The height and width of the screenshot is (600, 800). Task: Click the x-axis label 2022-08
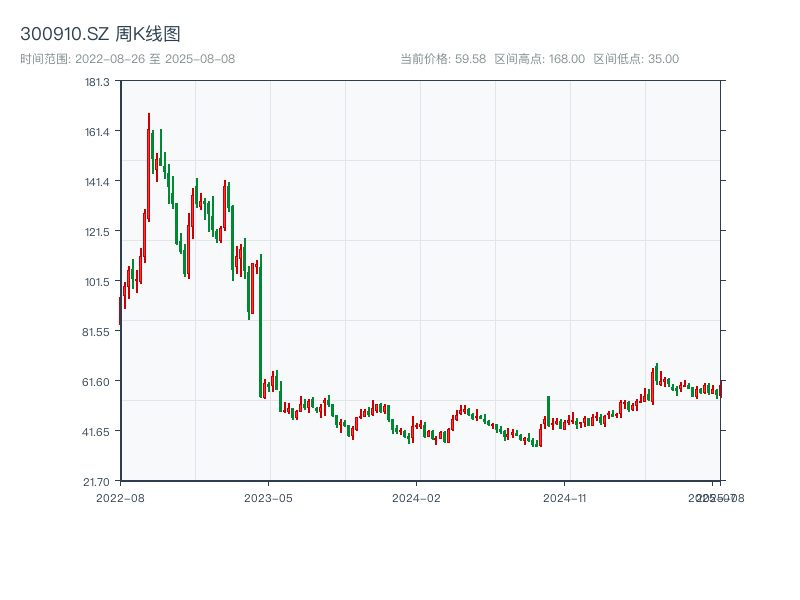(120, 498)
